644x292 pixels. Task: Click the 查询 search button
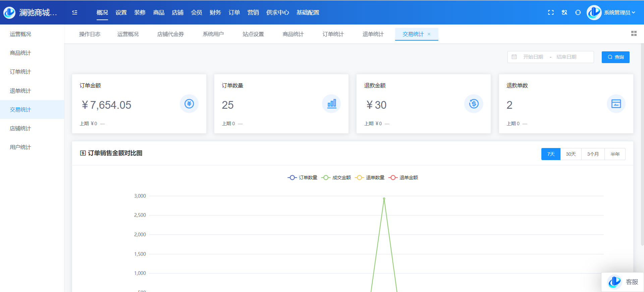(x=615, y=57)
